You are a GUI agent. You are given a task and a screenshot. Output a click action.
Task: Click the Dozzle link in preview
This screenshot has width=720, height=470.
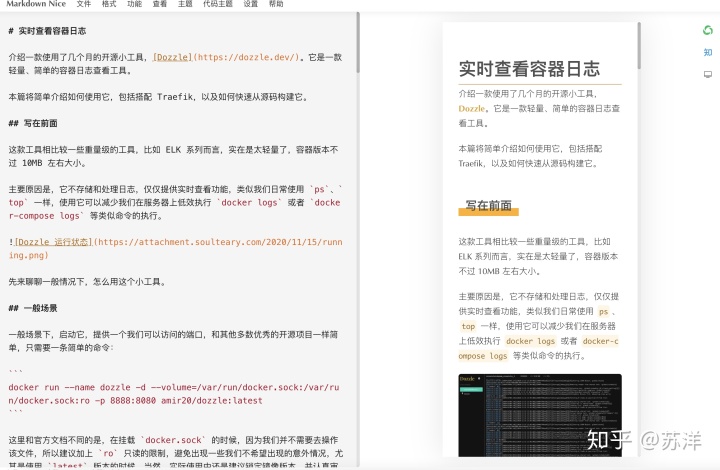tap(472, 109)
